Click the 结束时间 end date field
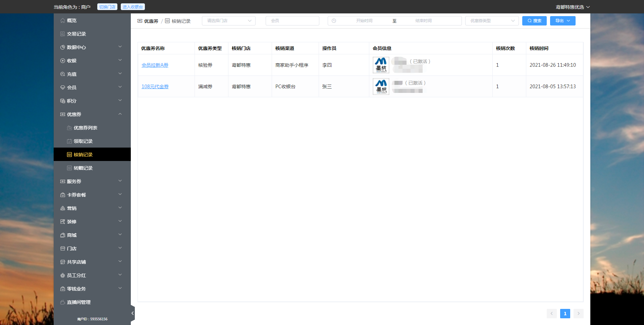Image resolution: width=644 pixels, height=325 pixels. pos(424,21)
